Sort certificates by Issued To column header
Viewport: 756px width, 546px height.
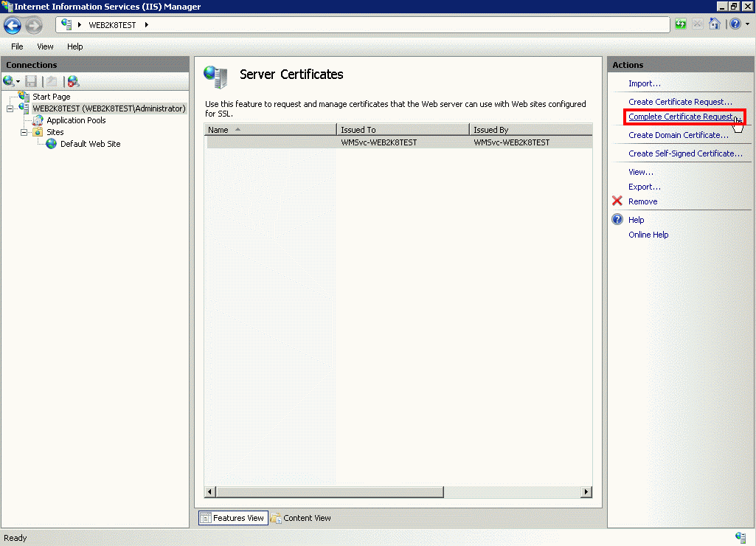click(402, 130)
